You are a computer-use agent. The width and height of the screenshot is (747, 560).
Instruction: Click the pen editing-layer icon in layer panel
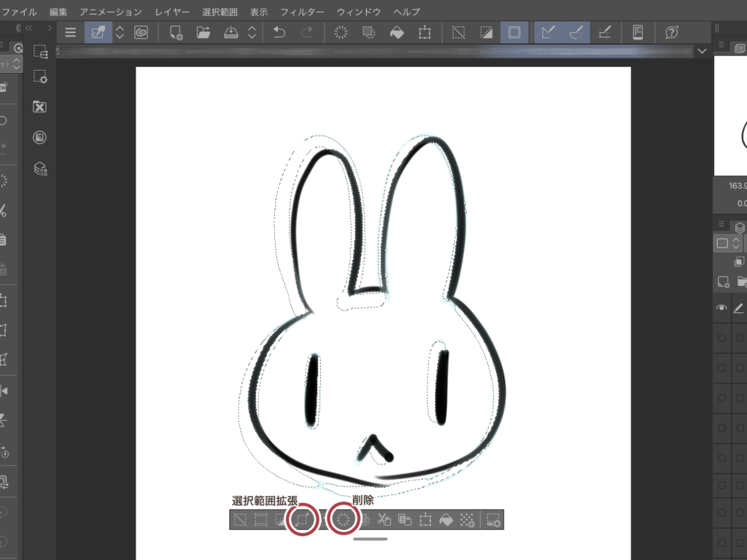tap(739, 308)
